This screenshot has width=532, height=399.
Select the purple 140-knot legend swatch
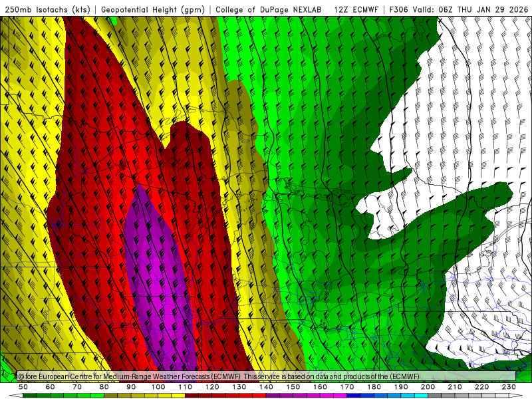tap(273, 396)
